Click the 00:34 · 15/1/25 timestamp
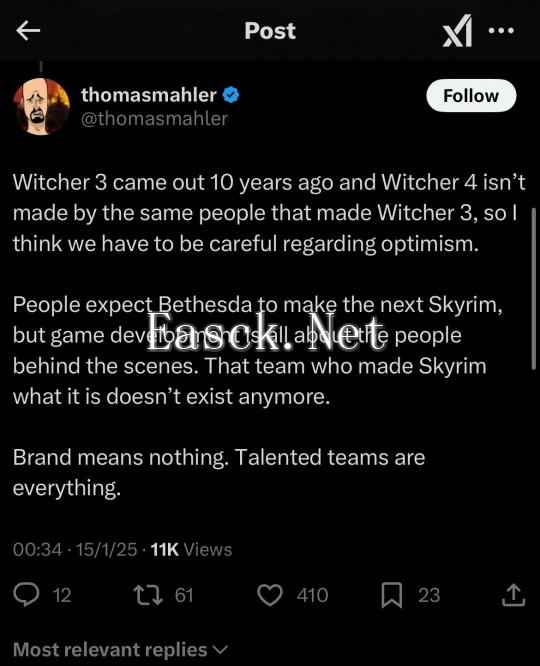This screenshot has width=540, height=666. pos(75,550)
